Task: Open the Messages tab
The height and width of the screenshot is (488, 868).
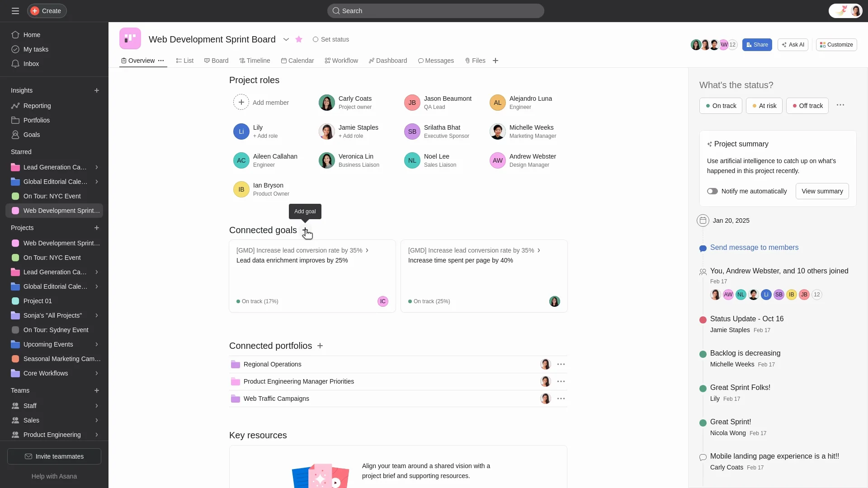Action: click(x=436, y=61)
